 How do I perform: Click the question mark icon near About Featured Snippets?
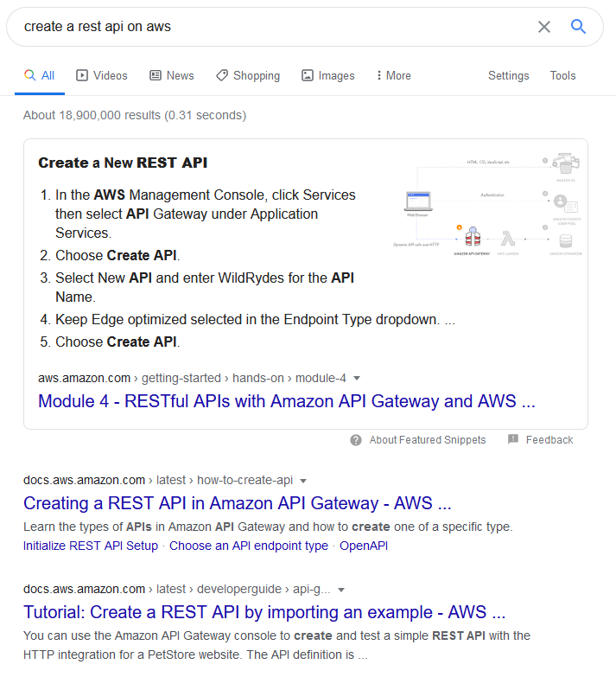pos(356,440)
